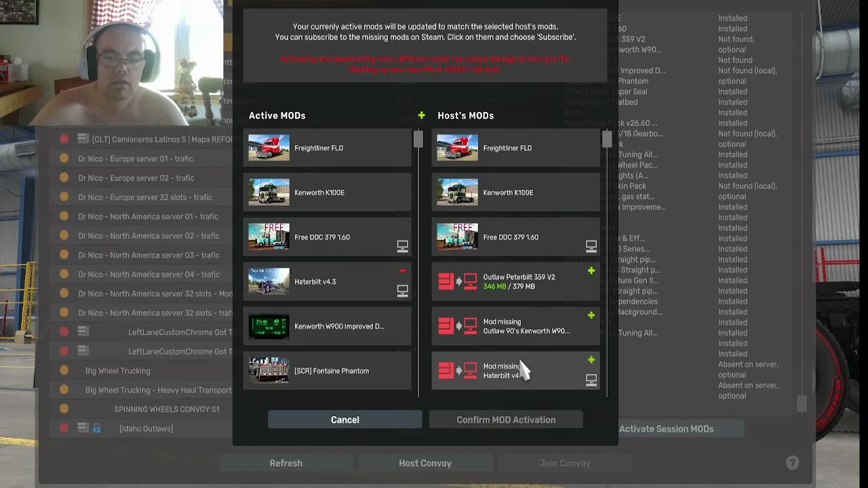Viewport: 868px width, 488px height.
Task: Click the green plus between the MOD list headers
Action: (x=421, y=116)
